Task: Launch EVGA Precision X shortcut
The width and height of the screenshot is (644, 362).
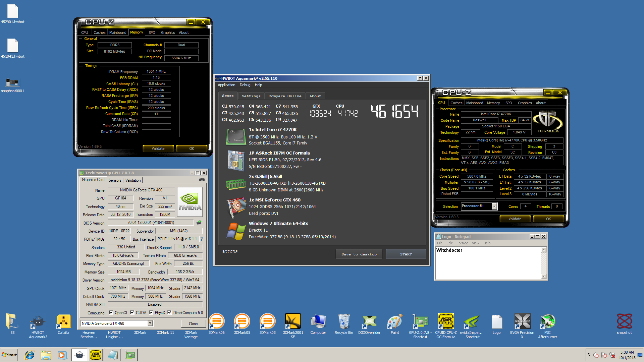Action: 522,326
